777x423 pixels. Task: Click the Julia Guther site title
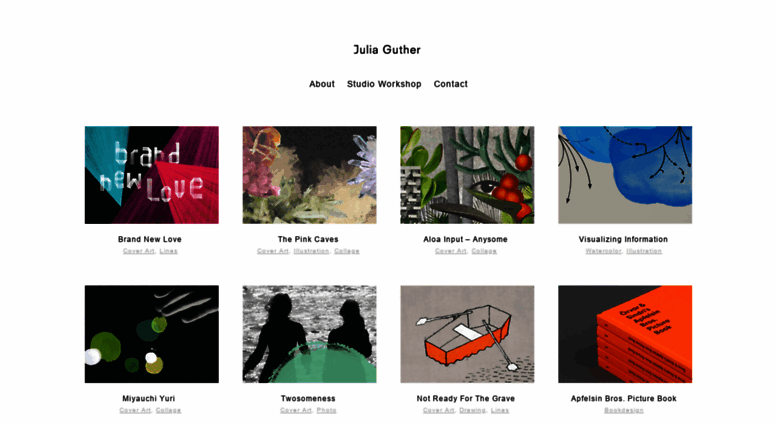pyautogui.click(x=387, y=50)
